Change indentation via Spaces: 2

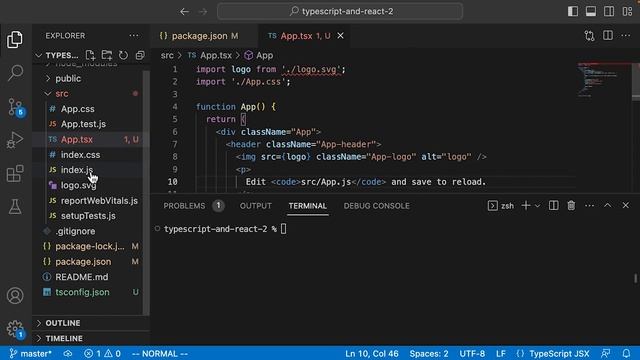[429, 353]
